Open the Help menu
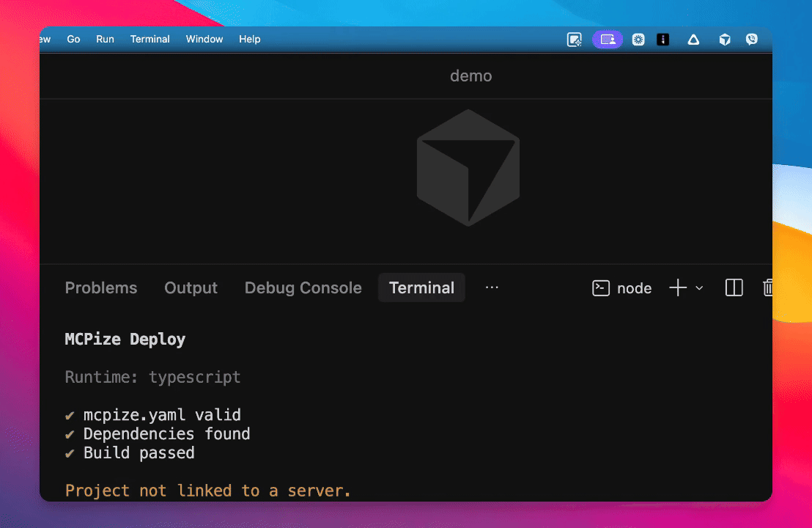This screenshot has width=812, height=528. coord(250,40)
